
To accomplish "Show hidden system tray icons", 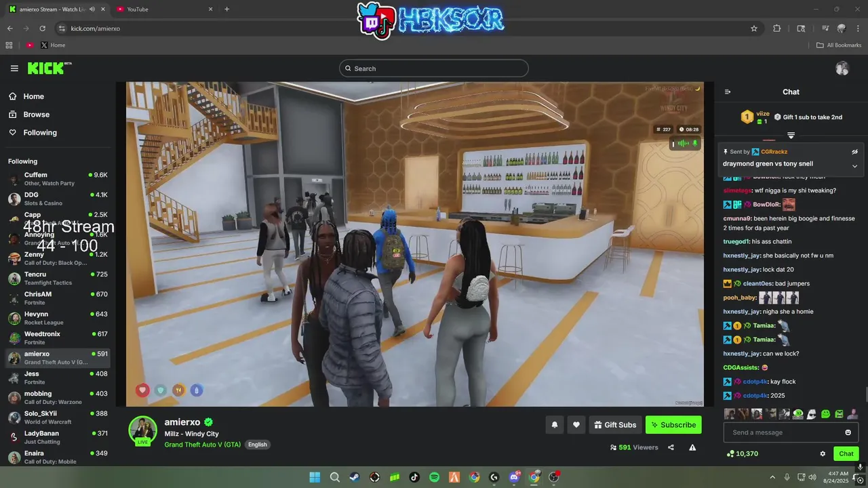I will coord(772,477).
